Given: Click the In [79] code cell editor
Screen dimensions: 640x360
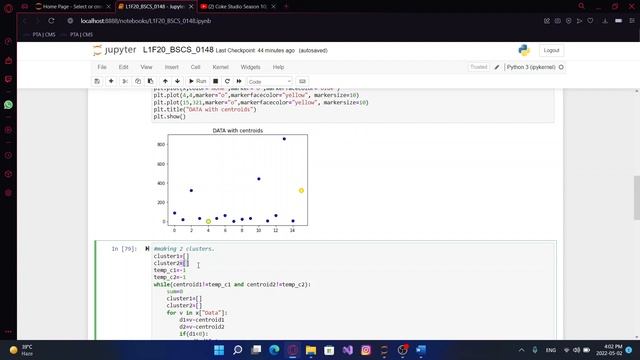Looking at the screenshot, I should pos(353,292).
